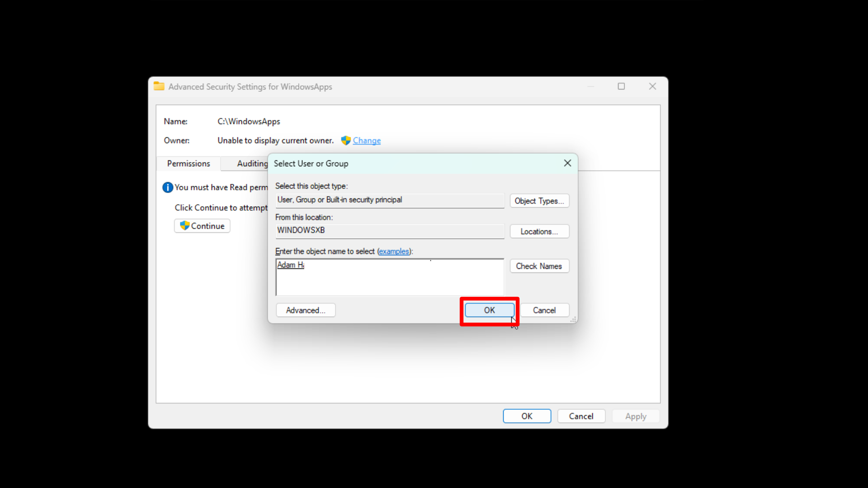Open the examples link for object names
The image size is (868, 488).
pyautogui.click(x=394, y=251)
